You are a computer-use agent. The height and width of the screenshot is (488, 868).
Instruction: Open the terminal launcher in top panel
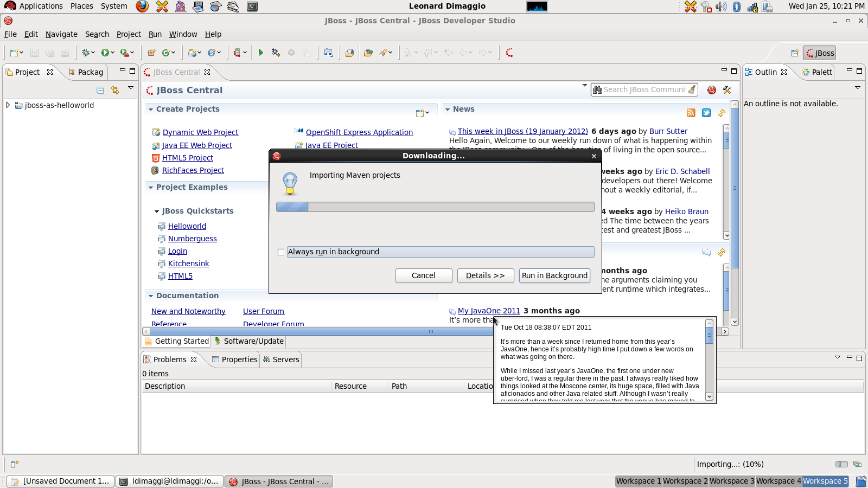(x=252, y=7)
